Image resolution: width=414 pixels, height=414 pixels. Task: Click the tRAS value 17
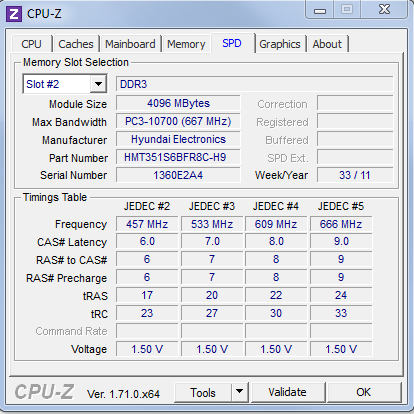click(147, 295)
